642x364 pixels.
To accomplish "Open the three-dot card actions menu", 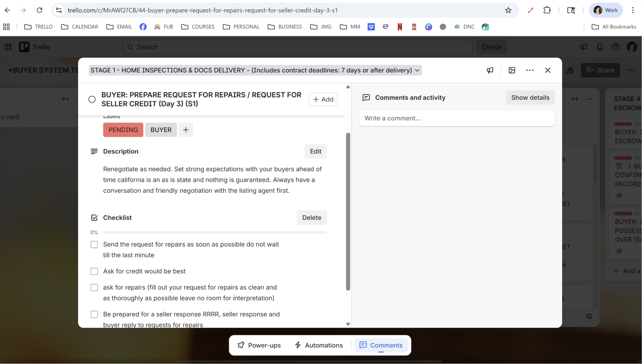I will click(x=529, y=70).
